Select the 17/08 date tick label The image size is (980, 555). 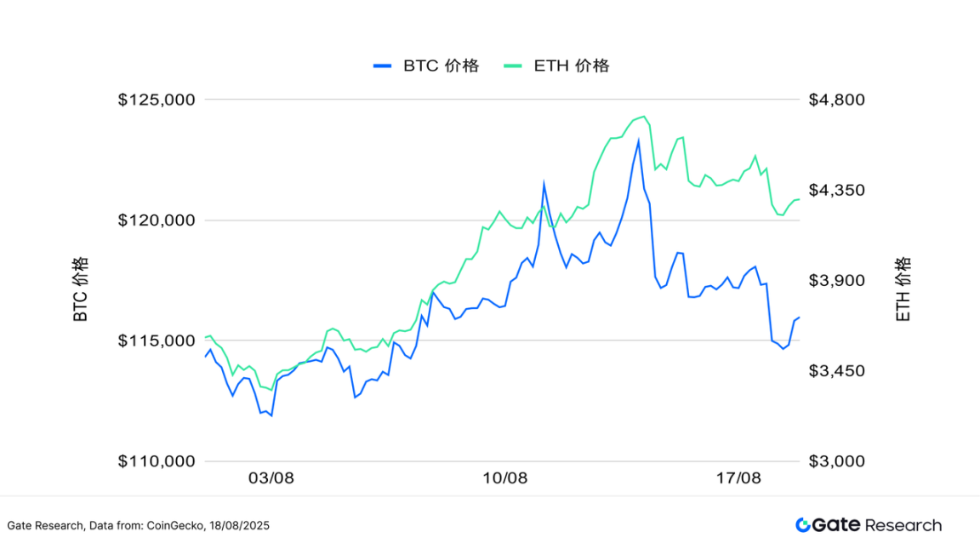point(738,478)
